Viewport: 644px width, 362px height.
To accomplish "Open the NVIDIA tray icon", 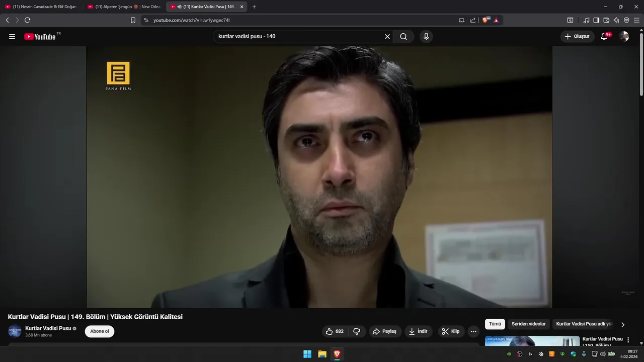I will pos(509,354).
